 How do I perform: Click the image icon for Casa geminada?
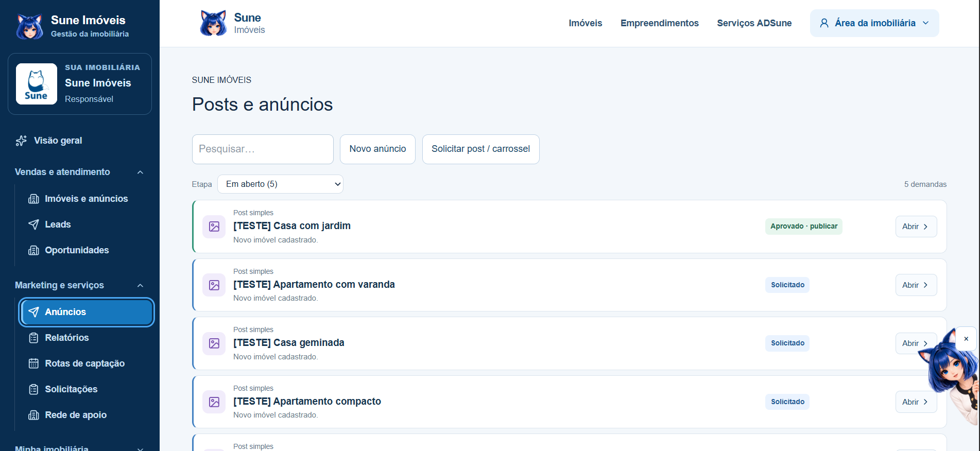214,343
